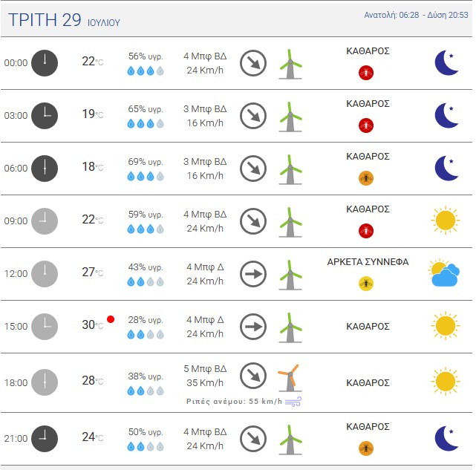Click the crescent moon icon at 21:00
The height and width of the screenshot is (470, 476).
pos(446,438)
